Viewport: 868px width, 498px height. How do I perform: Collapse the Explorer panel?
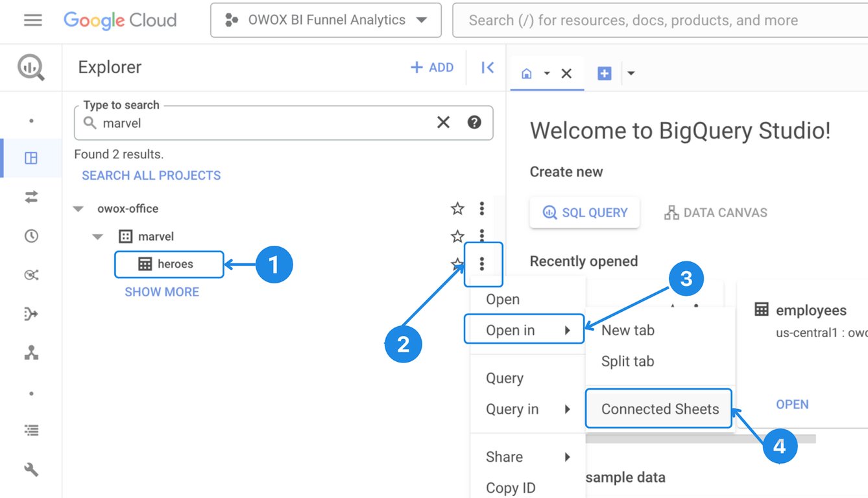(487, 67)
